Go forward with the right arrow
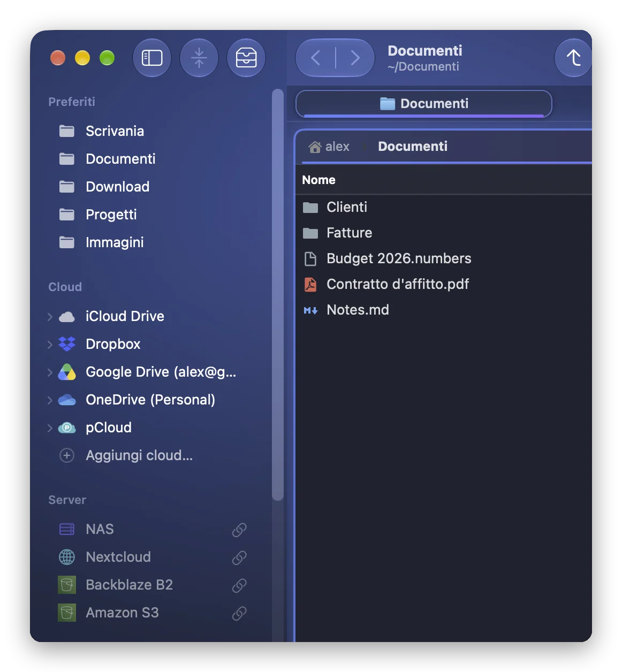Viewport: 622px width, 672px height. click(355, 58)
